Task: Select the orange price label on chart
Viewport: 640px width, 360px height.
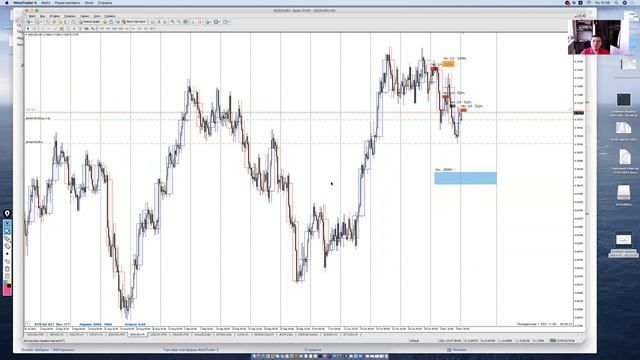Action: tap(448, 64)
